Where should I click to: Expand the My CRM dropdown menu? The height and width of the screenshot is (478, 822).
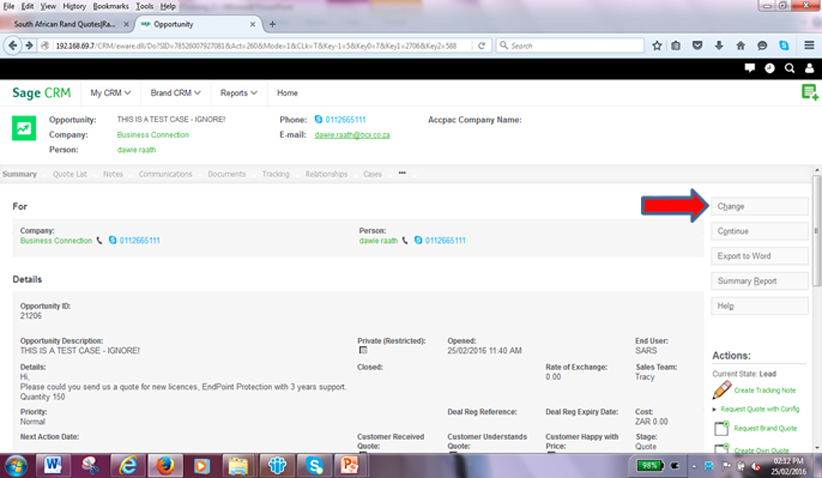tap(110, 93)
